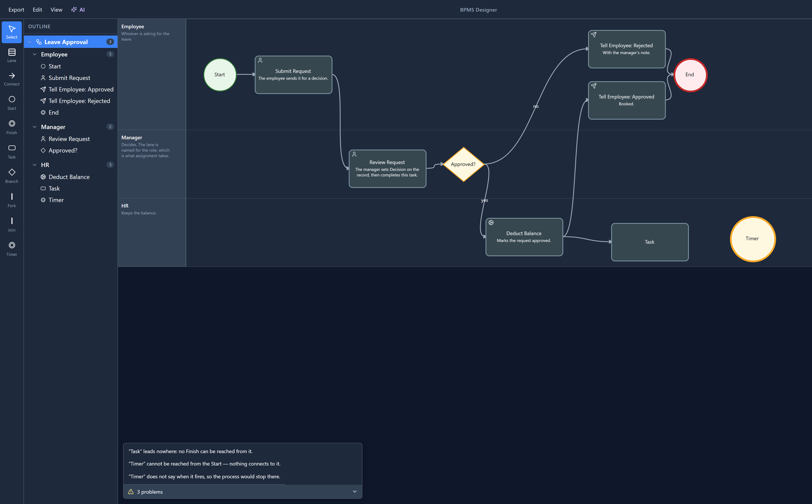This screenshot has width=812, height=504.
Task: Select the Finish event tool
Action: 12,127
